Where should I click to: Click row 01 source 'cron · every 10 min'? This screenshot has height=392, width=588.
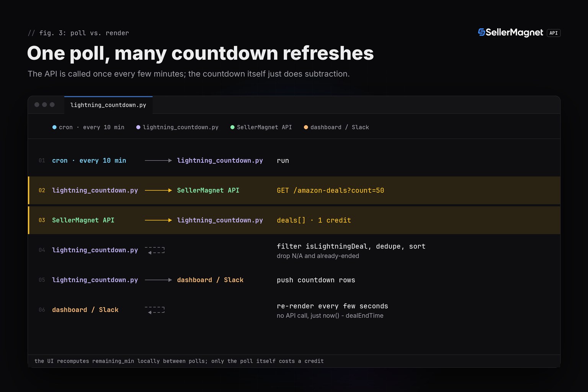tap(89, 160)
